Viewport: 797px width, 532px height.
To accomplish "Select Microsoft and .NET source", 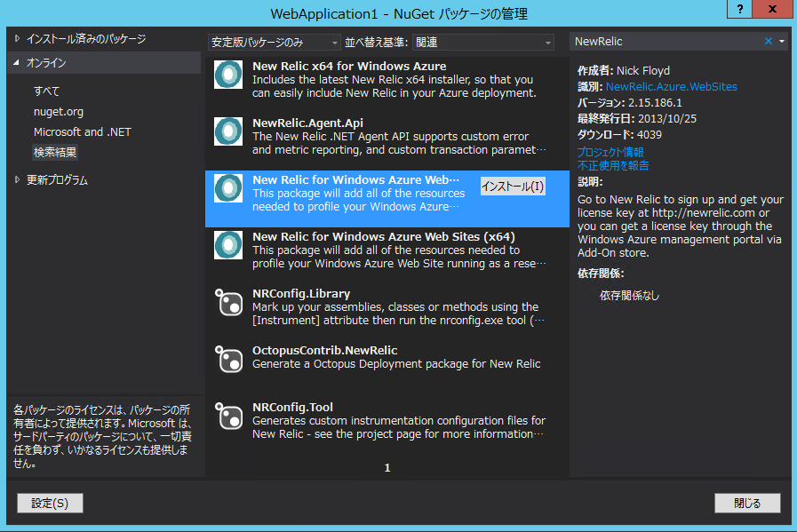I will click(83, 131).
